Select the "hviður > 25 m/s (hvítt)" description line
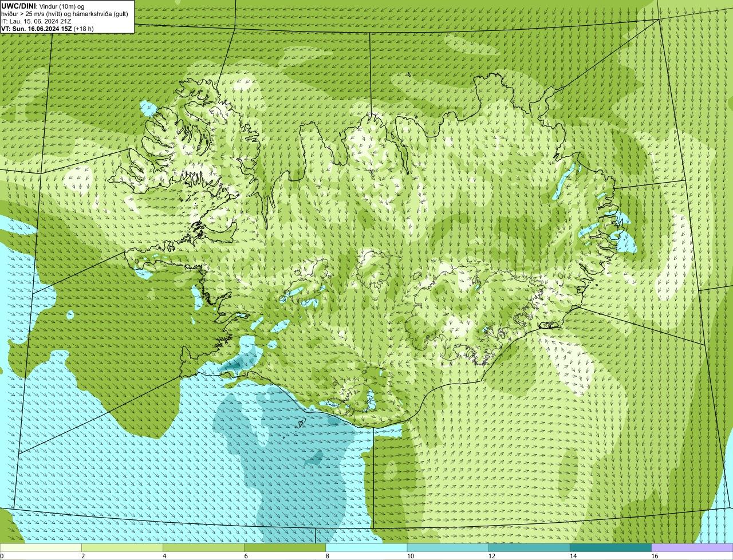The image size is (733, 560). tap(64, 14)
